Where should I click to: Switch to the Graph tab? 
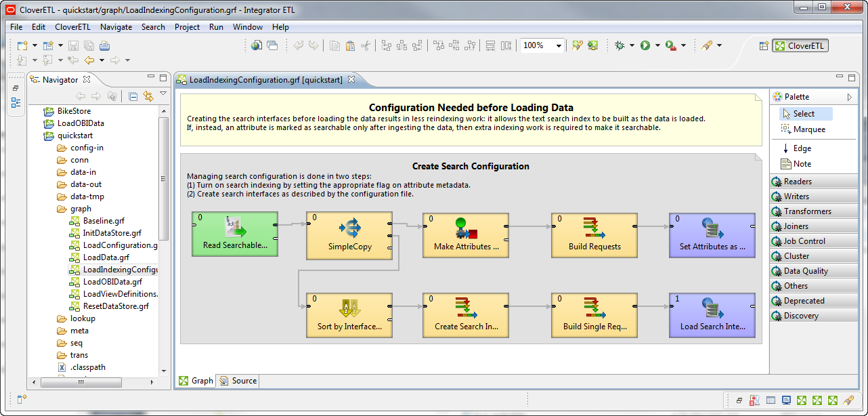(196, 381)
